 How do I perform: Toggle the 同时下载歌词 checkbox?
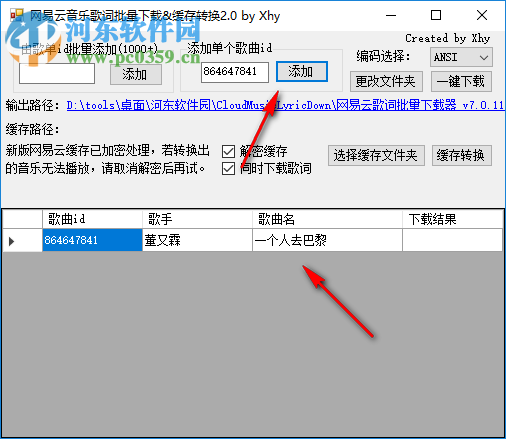[x=228, y=168]
